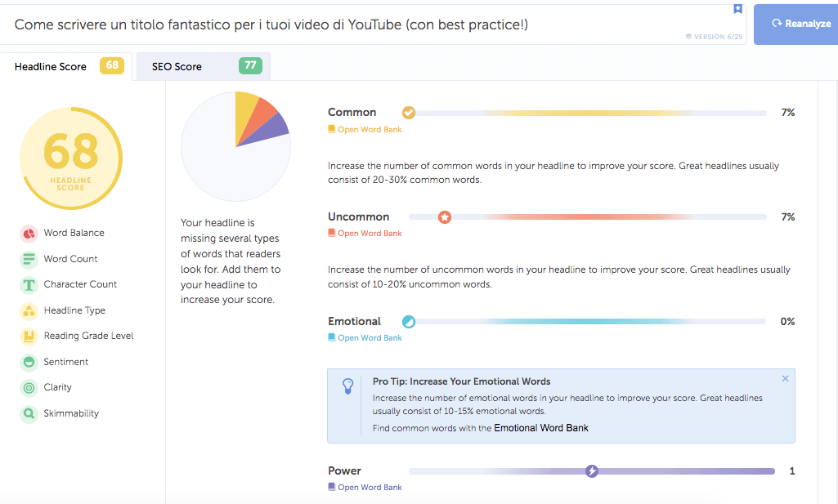Select the Sentiment face icon

pos(29,363)
